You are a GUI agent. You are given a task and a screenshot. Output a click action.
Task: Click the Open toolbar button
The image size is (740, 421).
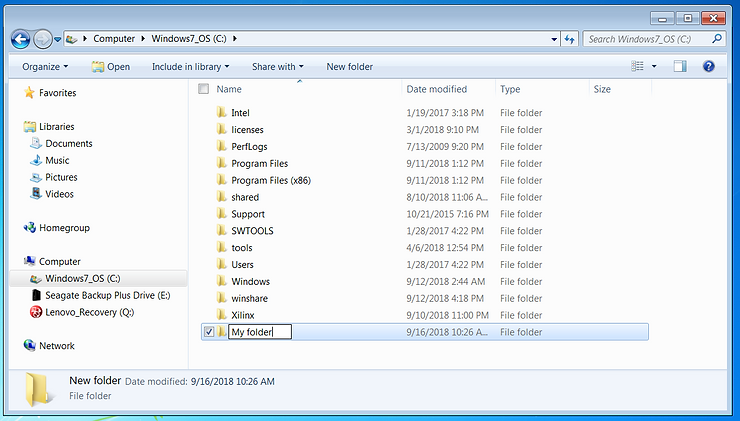pos(111,67)
